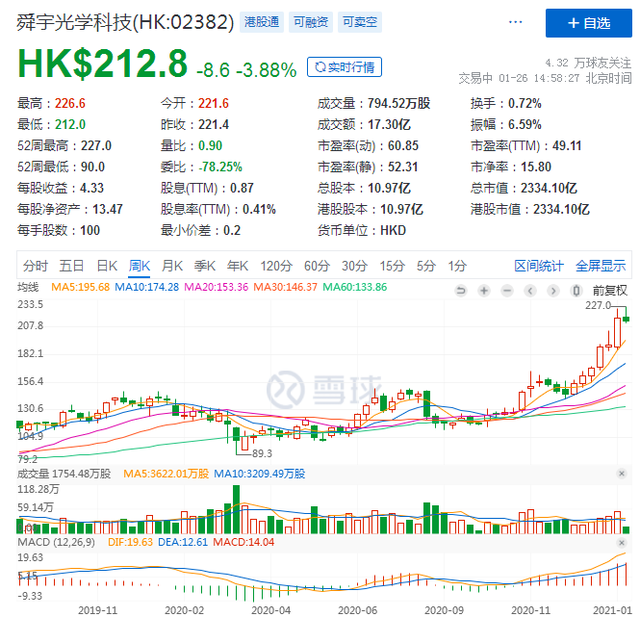The image size is (640, 617).
Task: Switch to the 五日 five-day tab
Action: click(71, 266)
